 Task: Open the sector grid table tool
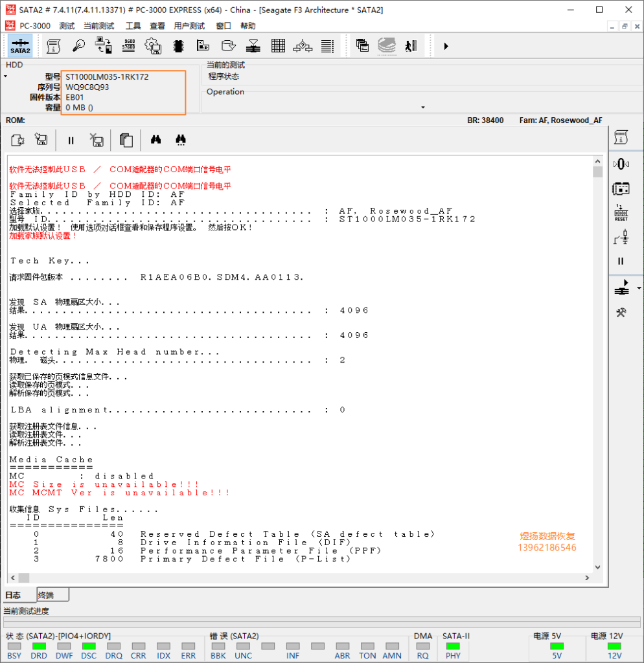[x=278, y=46]
